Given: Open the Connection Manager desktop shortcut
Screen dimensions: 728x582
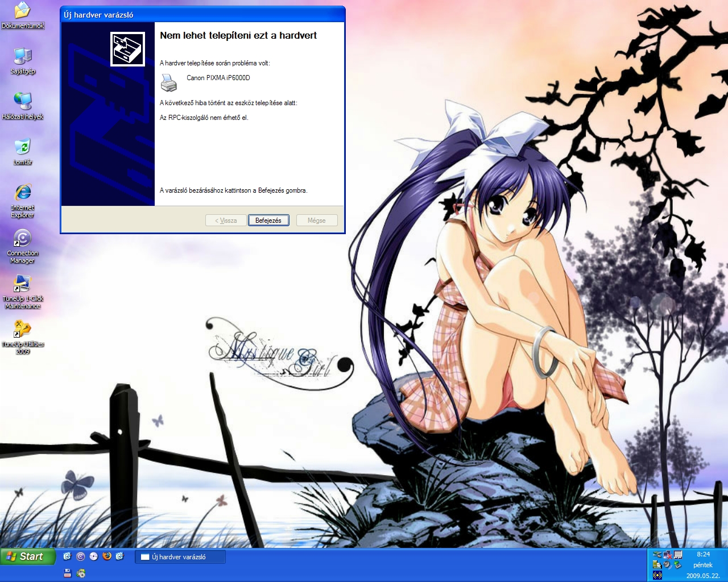Looking at the screenshot, I should 23,246.
